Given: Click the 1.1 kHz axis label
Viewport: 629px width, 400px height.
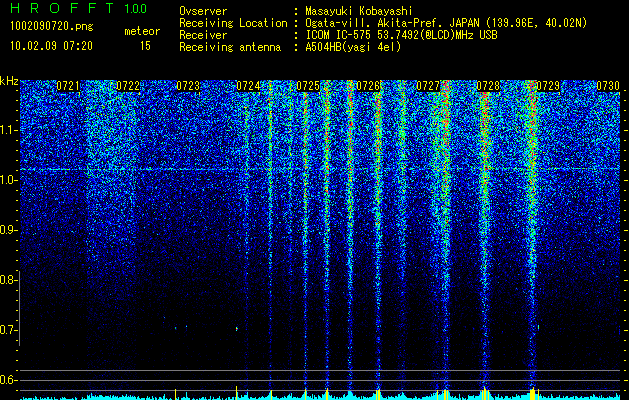Looking at the screenshot, I should (9, 130).
